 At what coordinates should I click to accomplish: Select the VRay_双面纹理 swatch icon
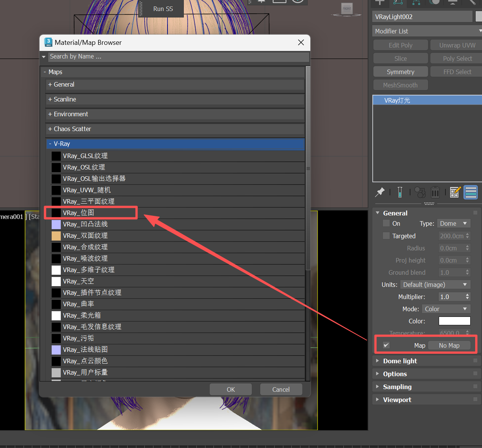(x=56, y=236)
